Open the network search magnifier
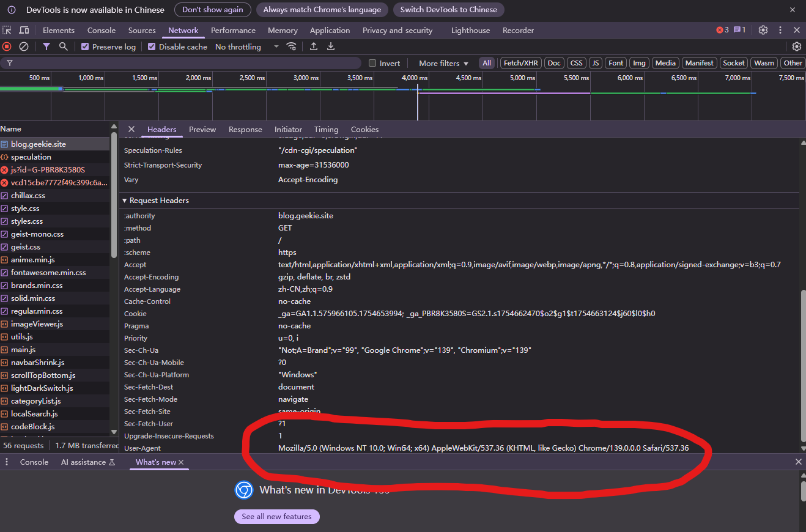 63,46
